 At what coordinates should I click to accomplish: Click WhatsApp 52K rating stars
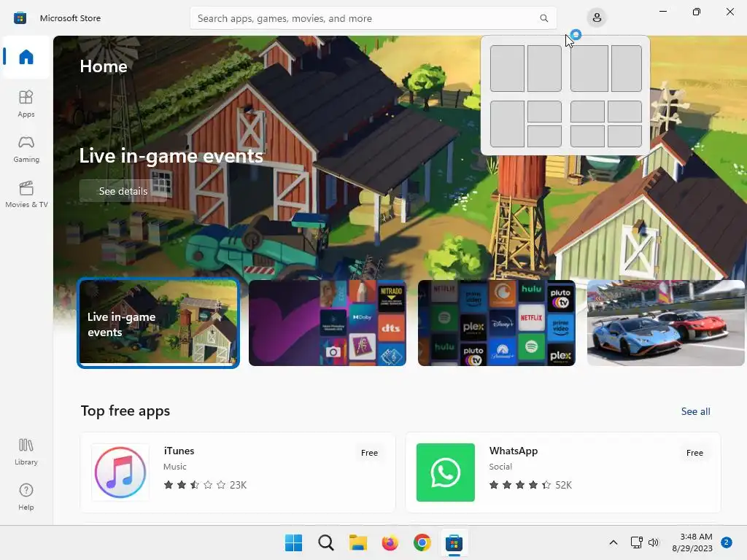click(x=519, y=485)
